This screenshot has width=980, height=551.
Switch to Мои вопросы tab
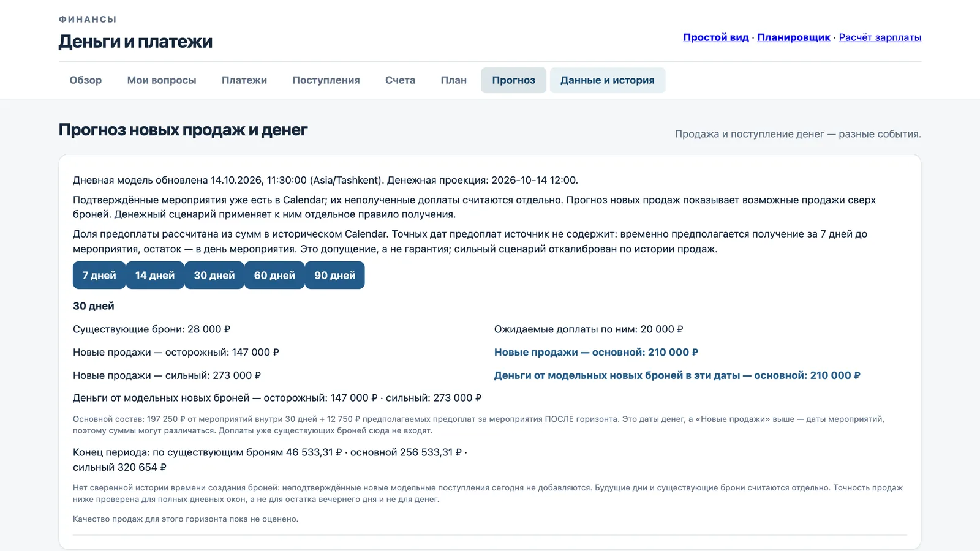162,80
